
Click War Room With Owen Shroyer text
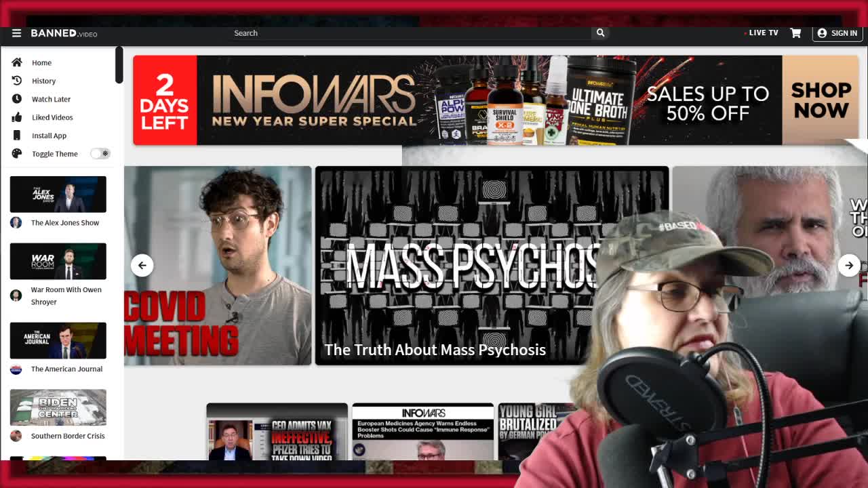point(66,296)
